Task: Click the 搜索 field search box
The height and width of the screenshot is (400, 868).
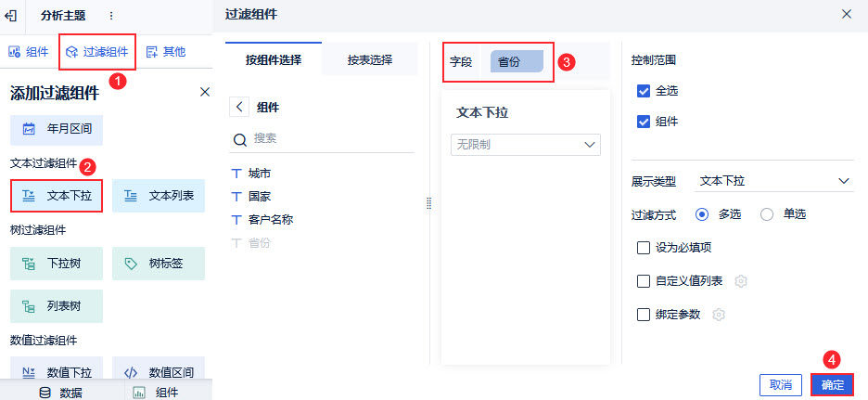Action: point(322,139)
